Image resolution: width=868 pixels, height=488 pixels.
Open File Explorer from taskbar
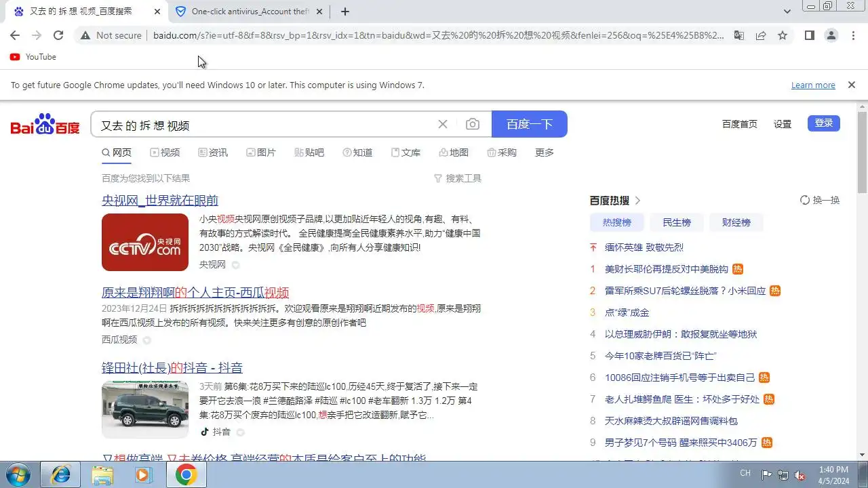102,475
